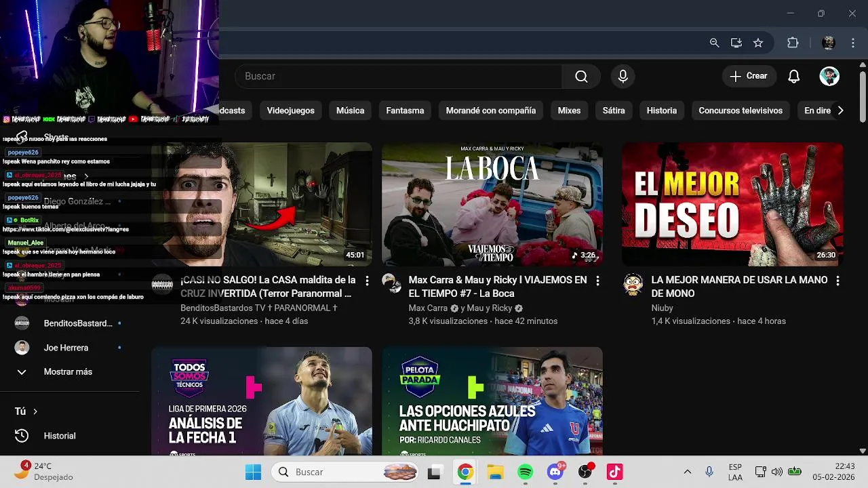Click the taskbar microphone tray icon
Image resolution: width=868 pixels, height=488 pixels.
pos(709,472)
